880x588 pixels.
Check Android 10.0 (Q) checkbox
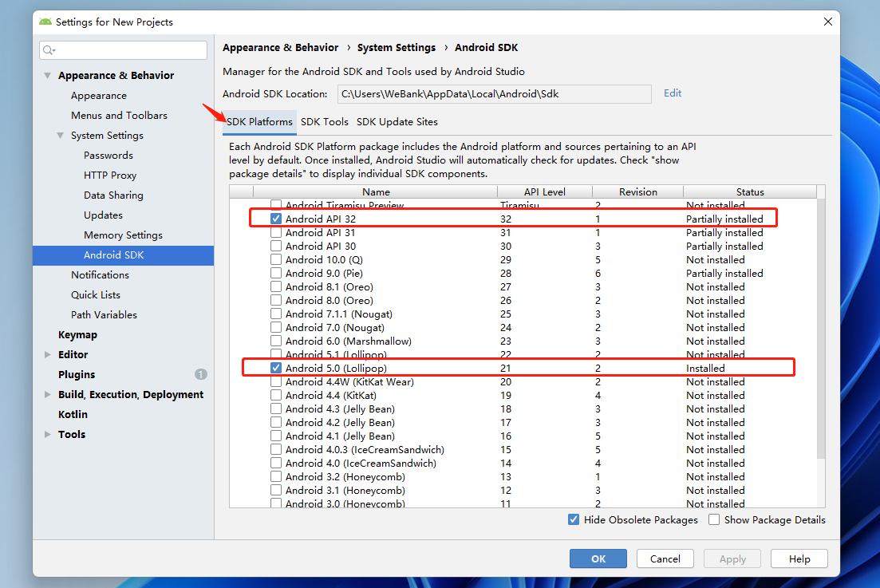click(x=275, y=259)
